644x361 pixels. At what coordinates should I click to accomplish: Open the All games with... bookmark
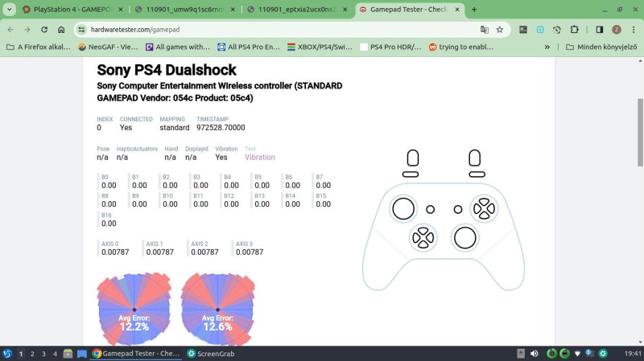(178, 47)
